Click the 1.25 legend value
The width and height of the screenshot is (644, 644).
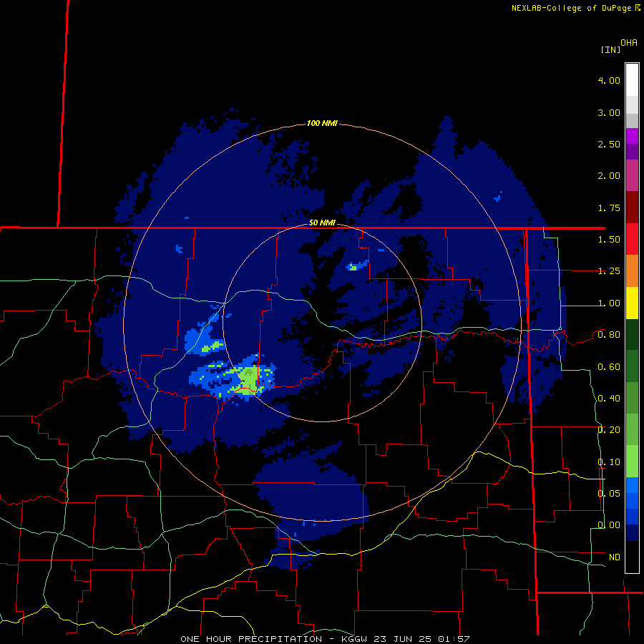click(x=609, y=271)
